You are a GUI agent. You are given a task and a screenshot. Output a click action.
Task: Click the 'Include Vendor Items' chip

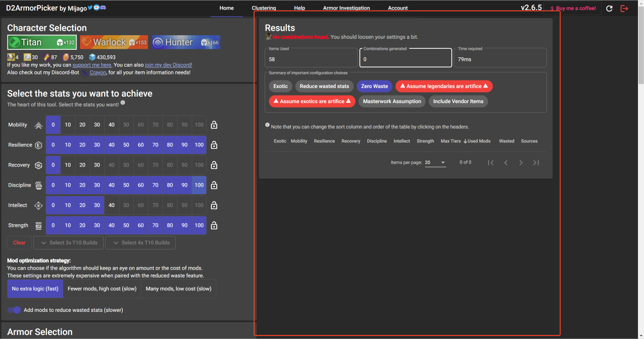tap(458, 101)
